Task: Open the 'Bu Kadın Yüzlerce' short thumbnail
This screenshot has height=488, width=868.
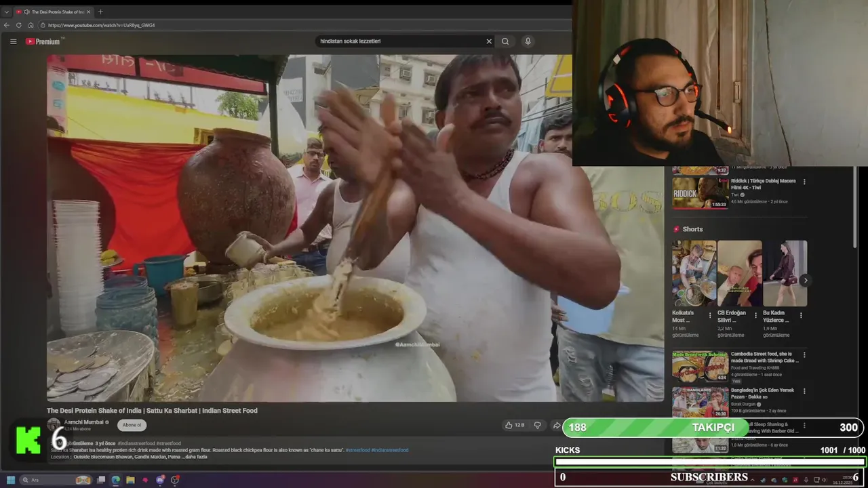Action: pos(785,273)
